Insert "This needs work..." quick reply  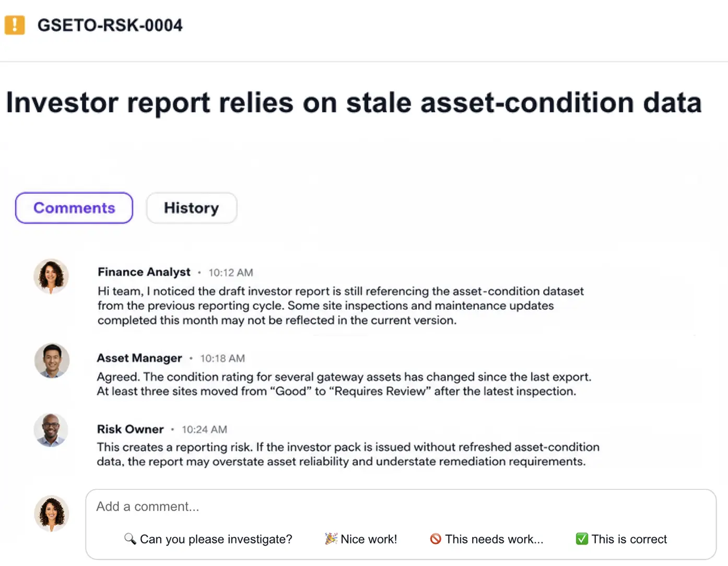(487, 539)
